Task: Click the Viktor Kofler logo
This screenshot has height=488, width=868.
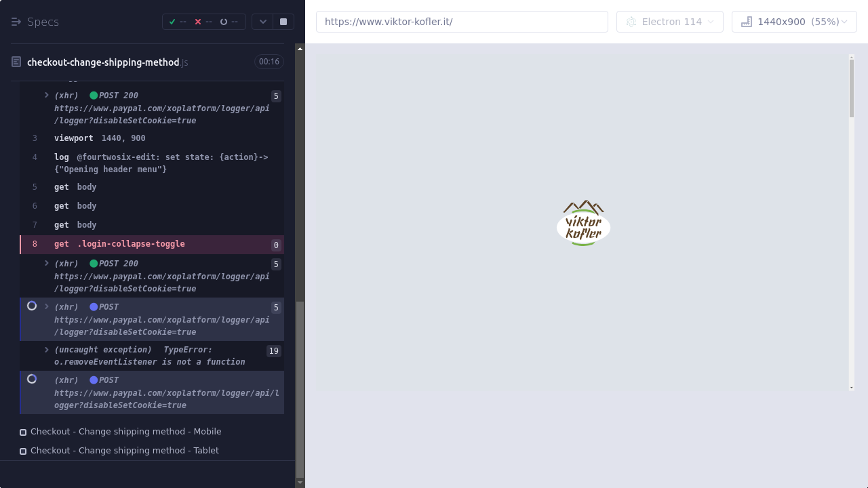Action: coord(583,223)
